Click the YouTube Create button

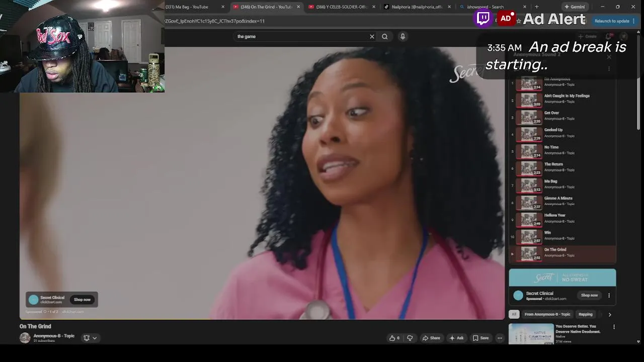(588, 36)
